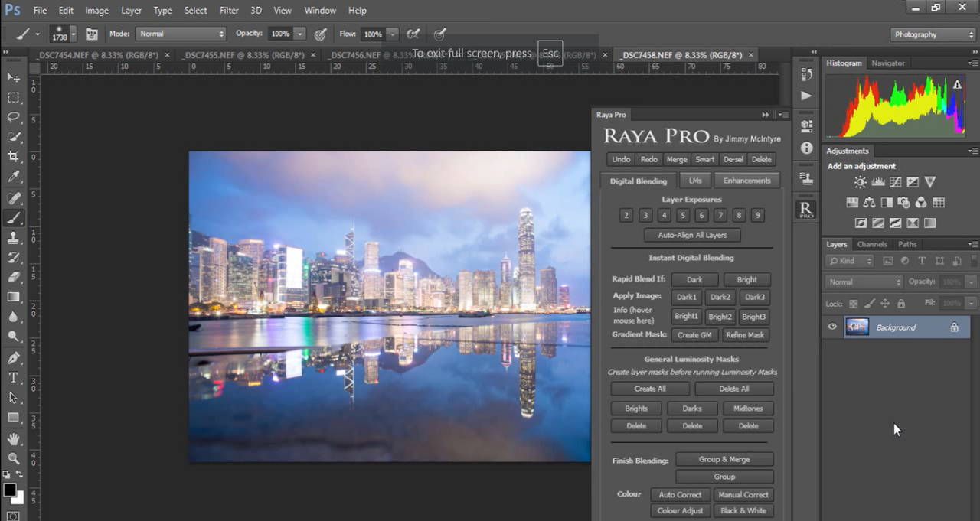Image resolution: width=980 pixels, height=521 pixels.
Task: Open the brush Mode dropdown
Action: (x=181, y=34)
